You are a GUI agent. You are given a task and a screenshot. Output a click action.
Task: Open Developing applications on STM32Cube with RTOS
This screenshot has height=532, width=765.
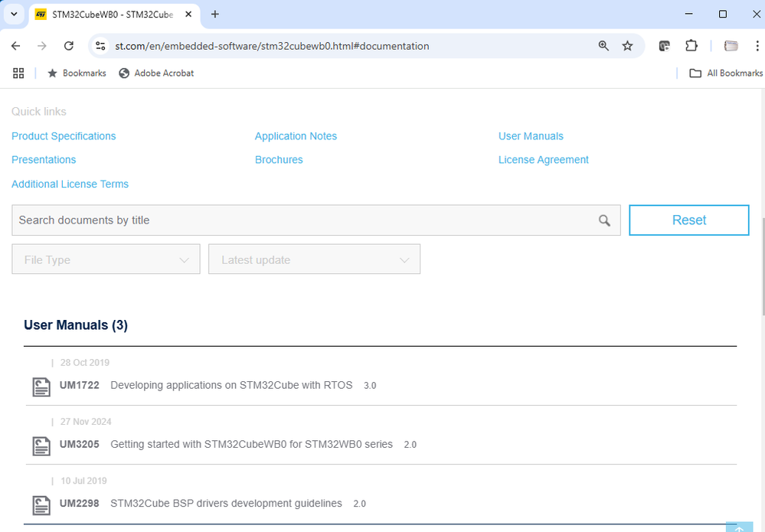point(231,385)
